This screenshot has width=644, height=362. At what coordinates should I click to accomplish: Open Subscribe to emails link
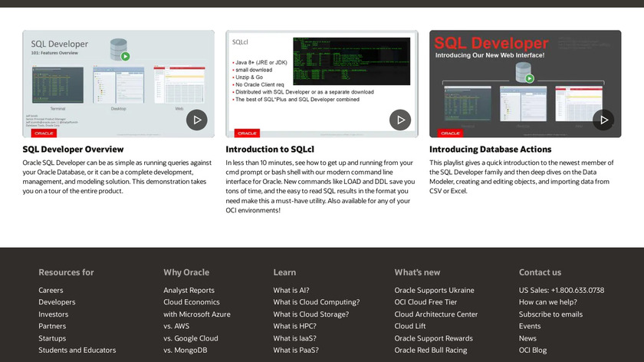click(x=550, y=314)
